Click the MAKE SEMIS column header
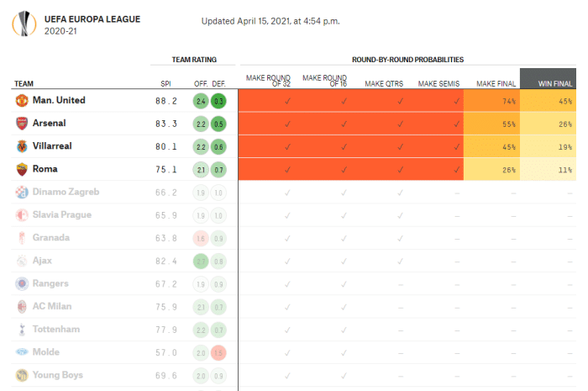The width and height of the screenshot is (588, 391). [x=438, y=83]
